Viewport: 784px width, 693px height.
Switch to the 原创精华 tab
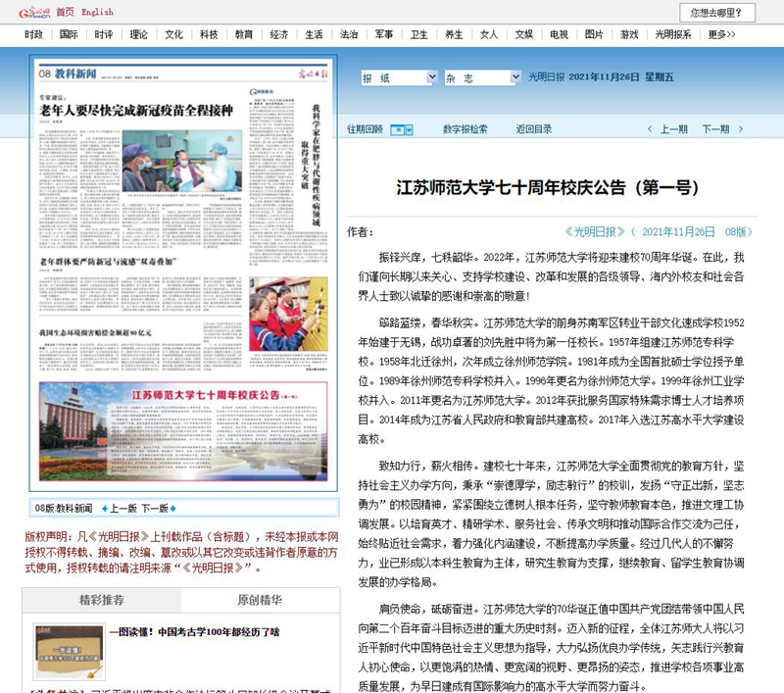(260, 600)
